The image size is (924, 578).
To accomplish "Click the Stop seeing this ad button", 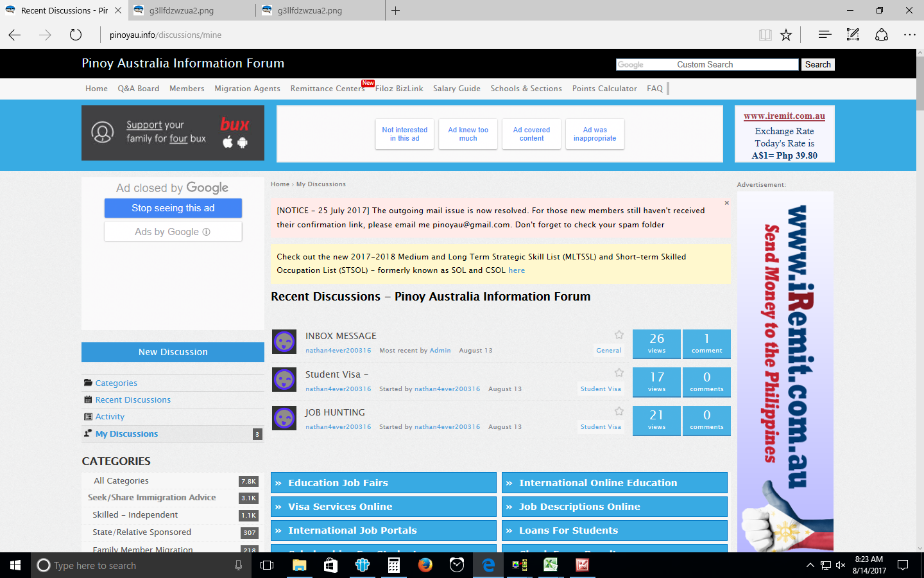I will (x=173, y=208).
